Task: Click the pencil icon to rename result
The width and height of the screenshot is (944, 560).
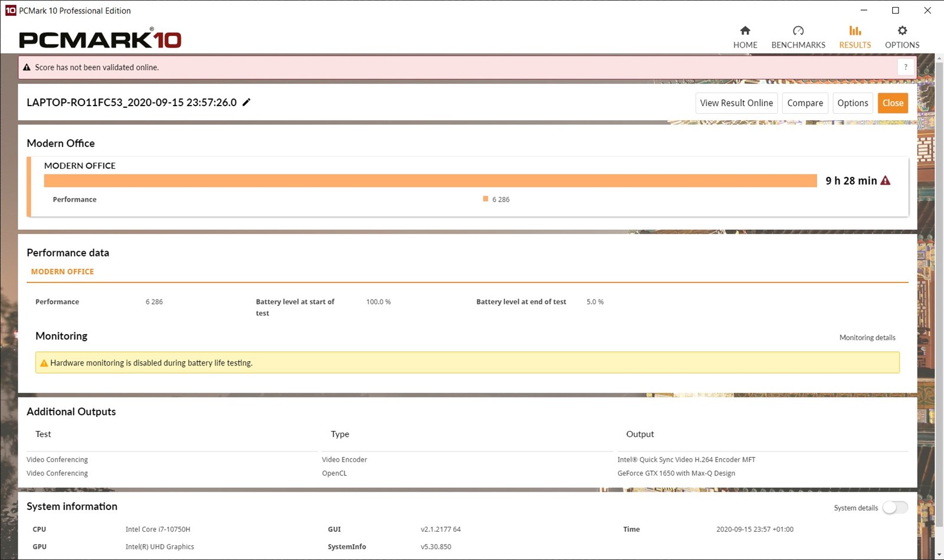Action: pos(247,102)
